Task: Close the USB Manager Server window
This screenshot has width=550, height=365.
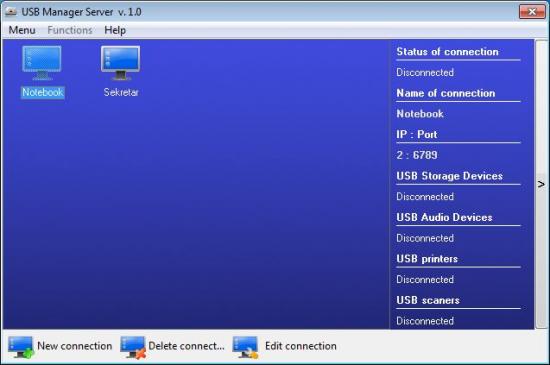Action: coord(532,12)
